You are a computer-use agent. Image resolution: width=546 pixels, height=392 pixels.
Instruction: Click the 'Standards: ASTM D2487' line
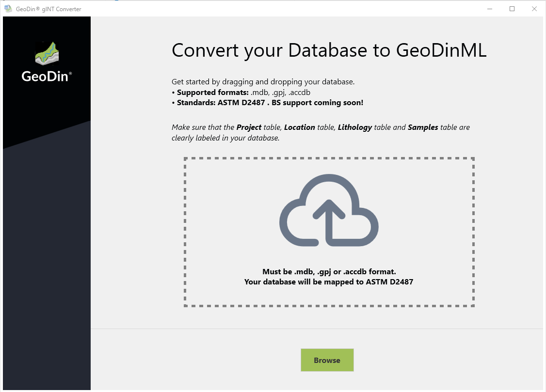[267, 102]
